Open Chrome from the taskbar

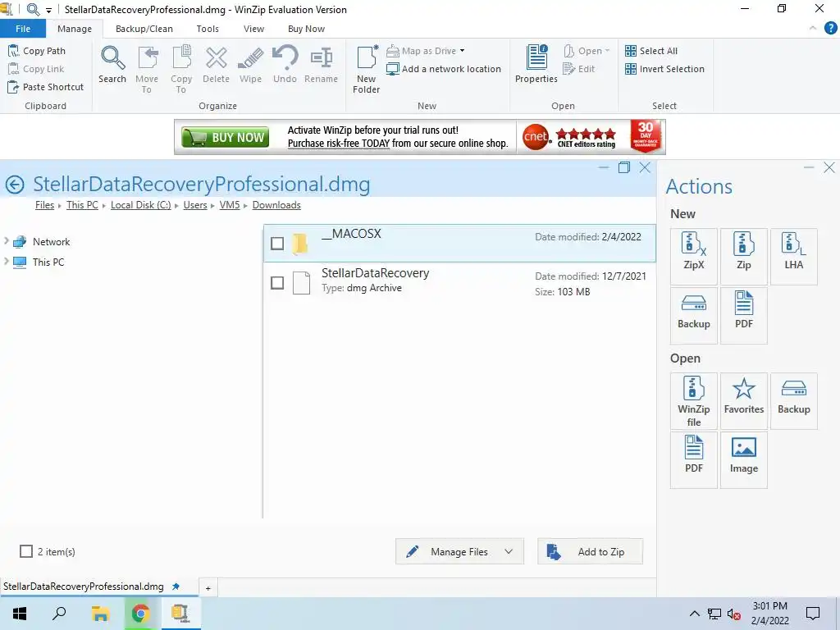coord(140,614)
